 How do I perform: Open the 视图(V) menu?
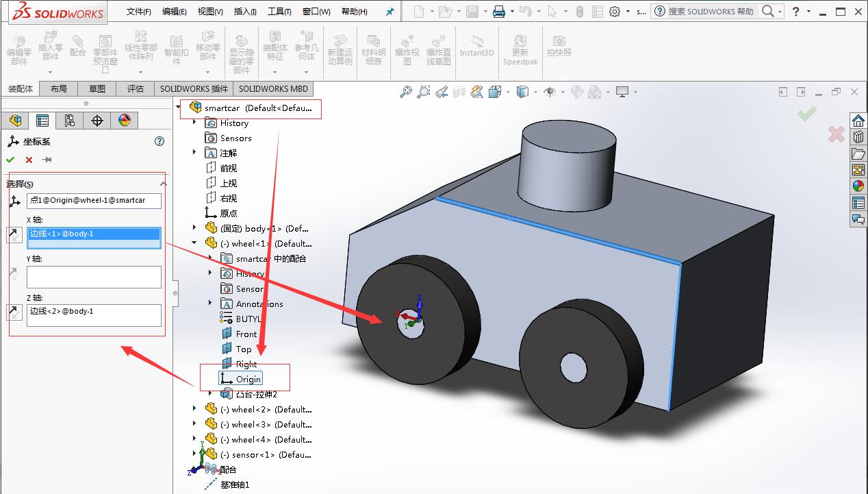pyautogui.click(x=210, y=12)
